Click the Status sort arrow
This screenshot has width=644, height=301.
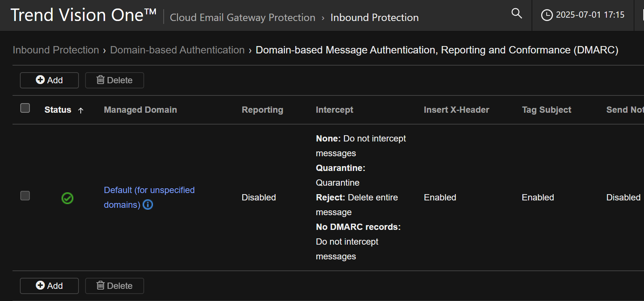(x=81, y=110)
